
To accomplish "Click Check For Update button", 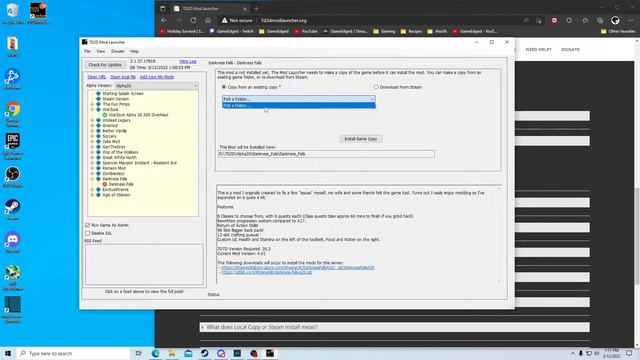I will point(105,64).
